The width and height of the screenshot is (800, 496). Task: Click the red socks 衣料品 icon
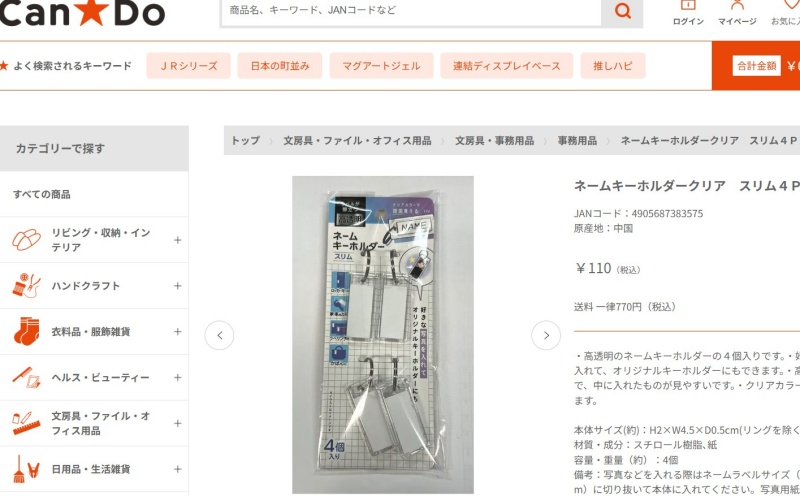coord(27,331)
